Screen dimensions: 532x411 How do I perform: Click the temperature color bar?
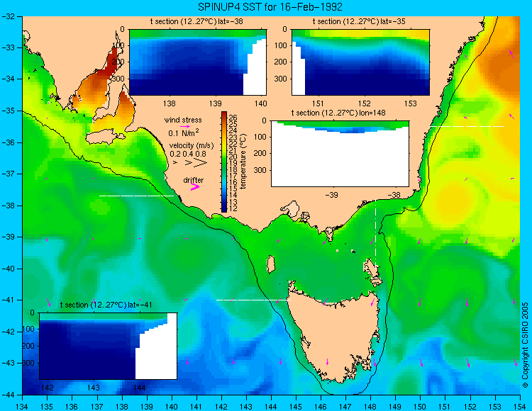[224, 162]
